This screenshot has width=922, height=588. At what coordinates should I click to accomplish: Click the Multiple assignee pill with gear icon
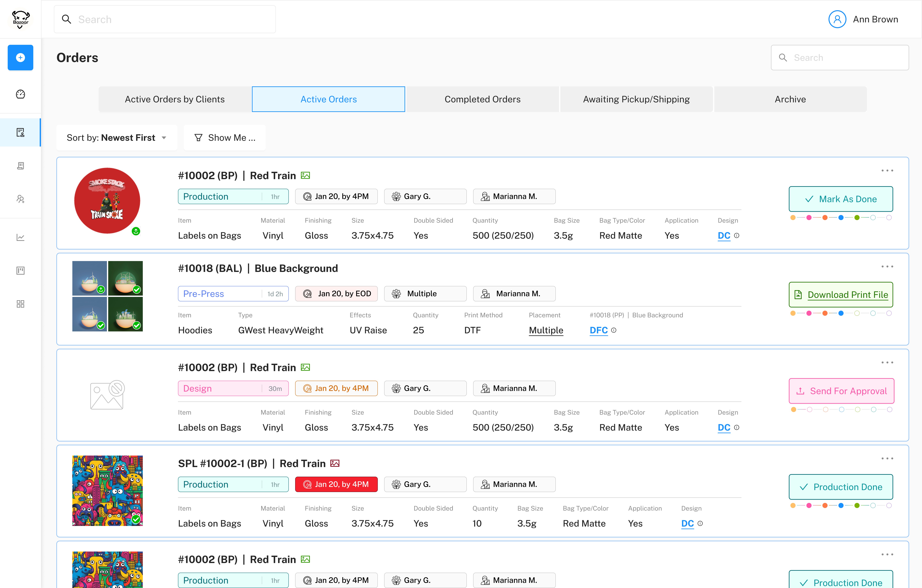[x=425, y=294]
